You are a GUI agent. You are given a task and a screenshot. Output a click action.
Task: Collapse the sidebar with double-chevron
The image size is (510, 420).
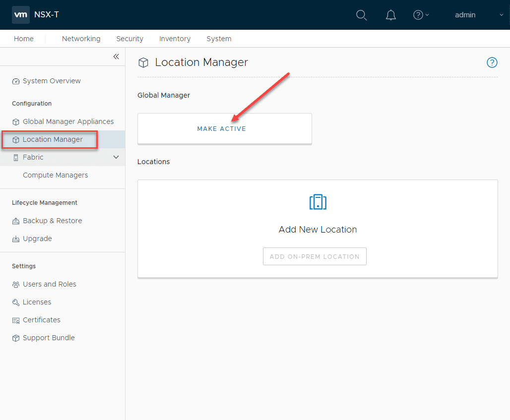(x=116, y=56)
